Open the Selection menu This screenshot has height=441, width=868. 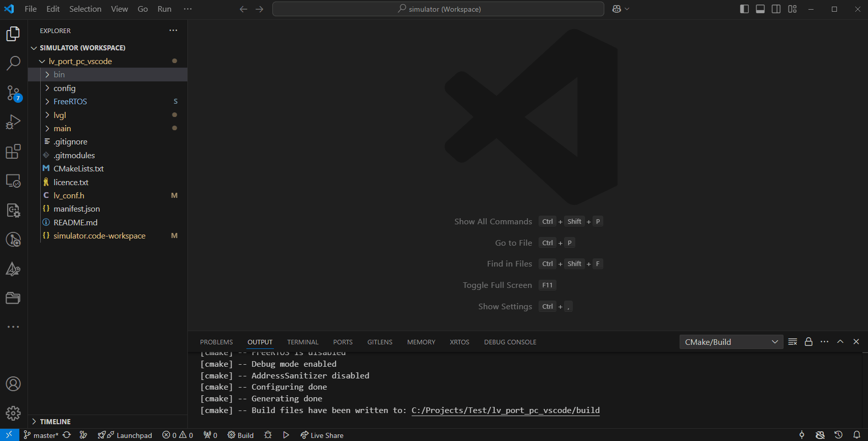[x=85, y=9]
